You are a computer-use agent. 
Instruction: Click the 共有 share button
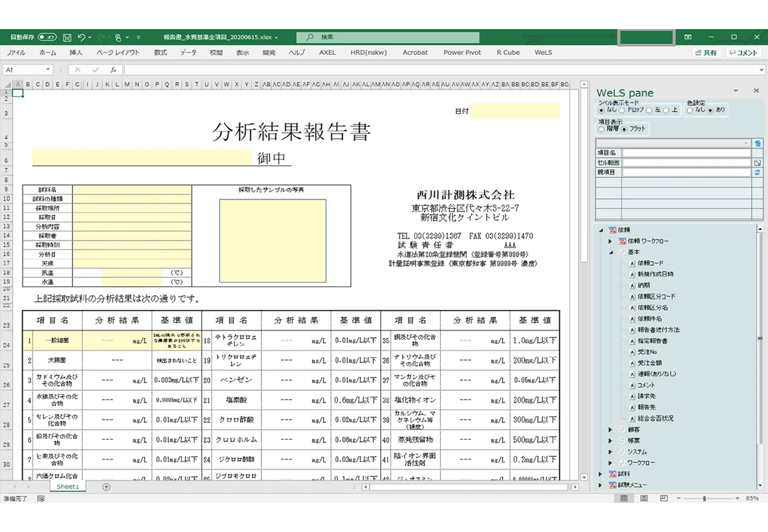point(705,53)
